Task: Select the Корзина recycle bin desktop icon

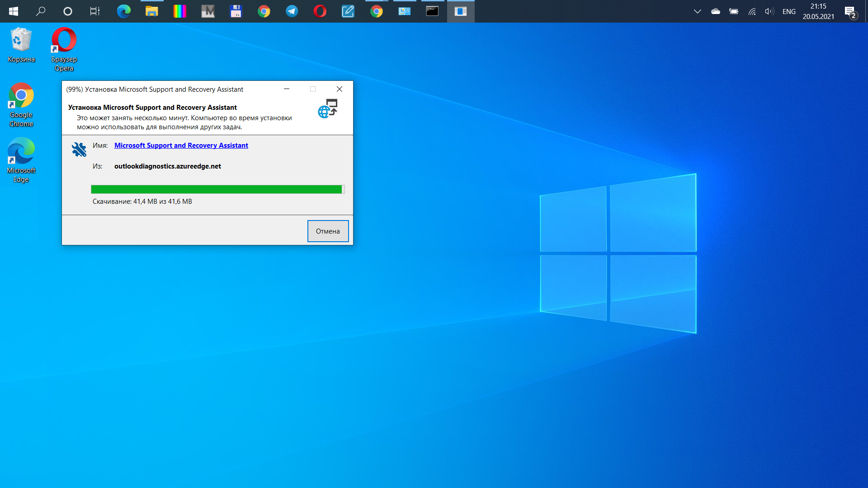Action: click(21, 45)
